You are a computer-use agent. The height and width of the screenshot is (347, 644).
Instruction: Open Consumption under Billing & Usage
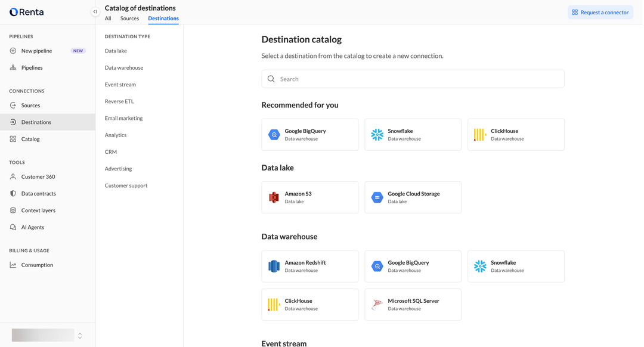click(x=48, y=265)
